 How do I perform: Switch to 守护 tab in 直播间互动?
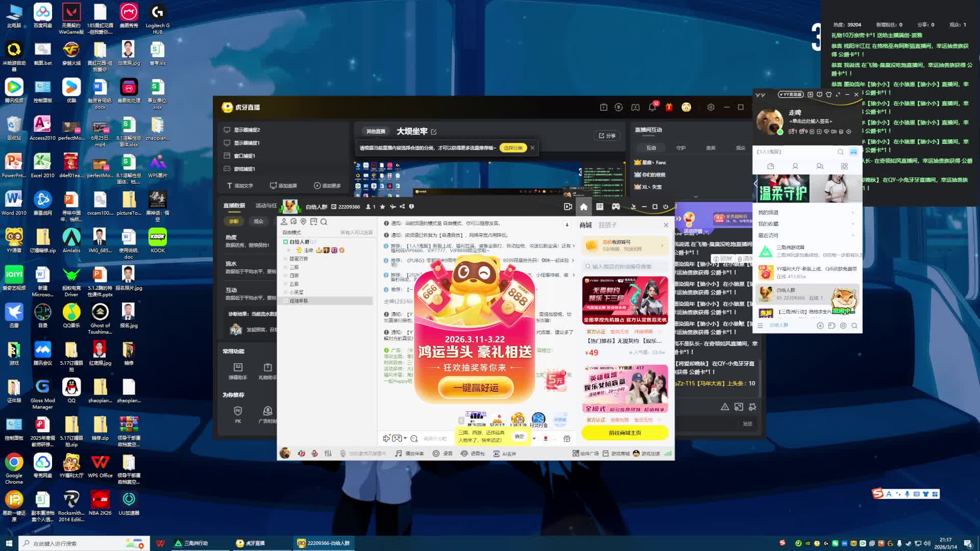coord(681,148)
